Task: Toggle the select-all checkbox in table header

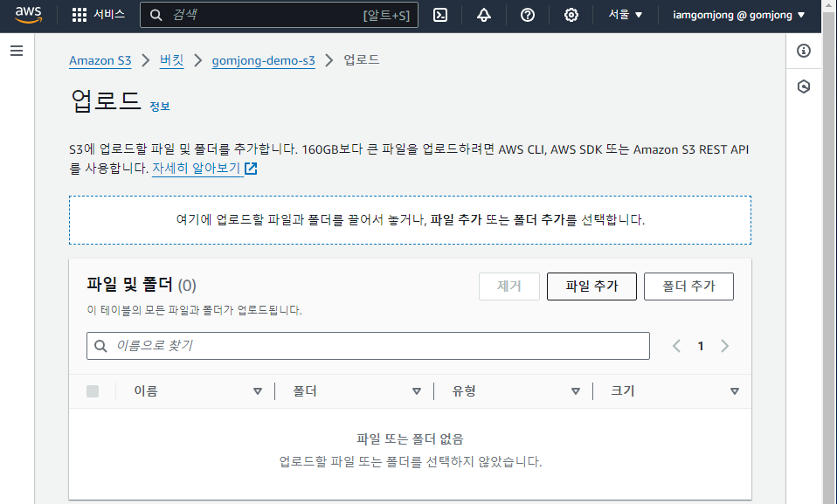Action: 93,391
